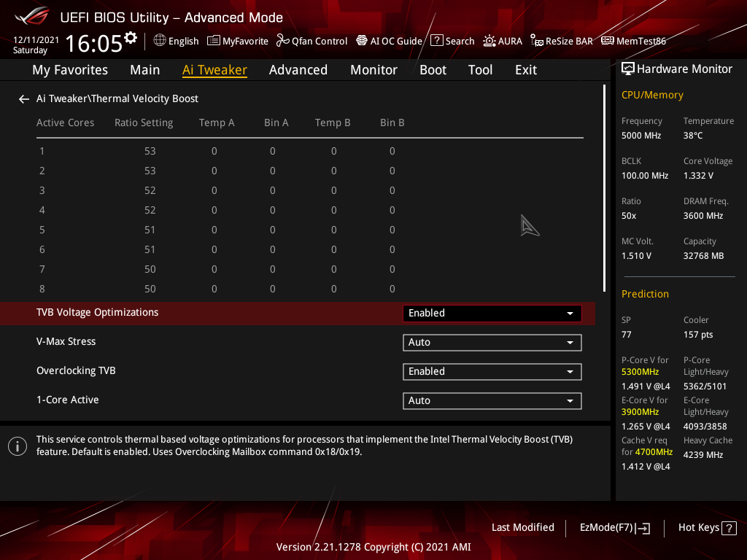Switch to Advanced tab
Viewport: 747px width, 560px height.
click(298, 70)
